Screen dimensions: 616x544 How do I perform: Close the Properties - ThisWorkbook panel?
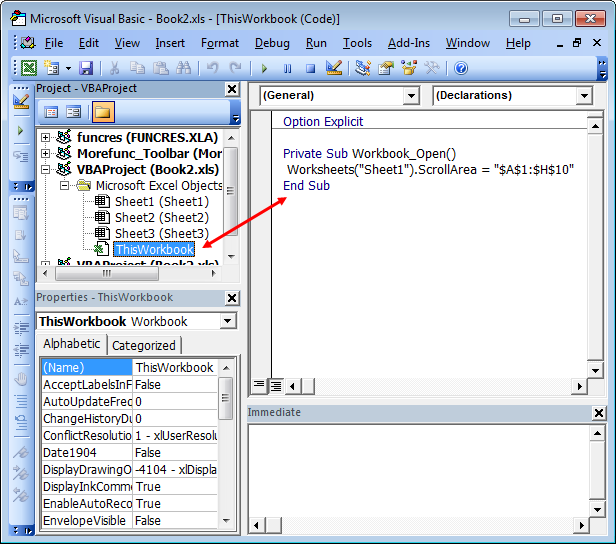pos(231,297)
